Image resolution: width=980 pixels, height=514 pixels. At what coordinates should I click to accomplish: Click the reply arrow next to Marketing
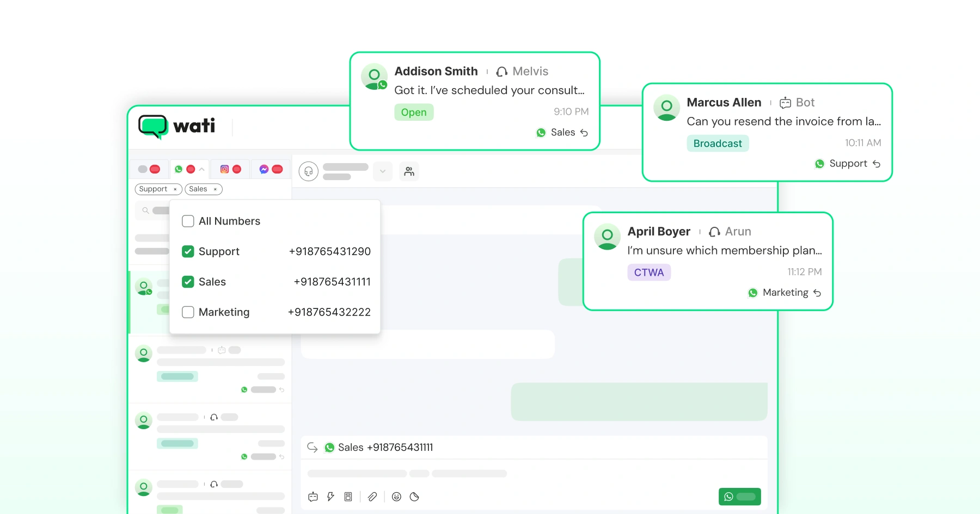817,293
